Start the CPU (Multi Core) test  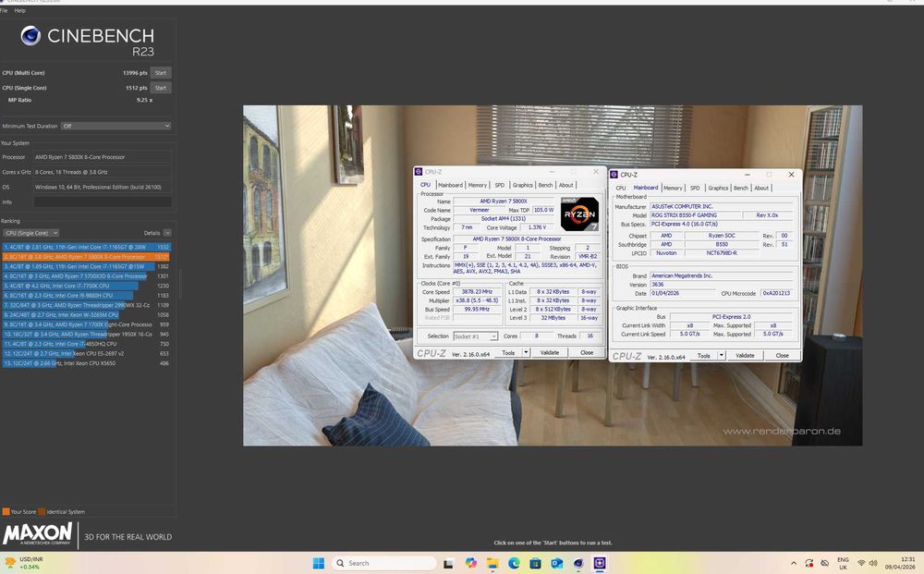pos(160,72)
